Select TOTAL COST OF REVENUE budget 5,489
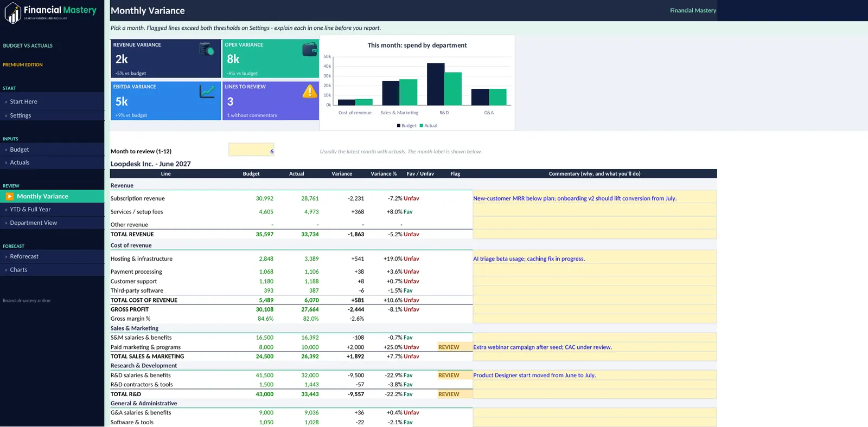This screenshot has width=868, height=427. point(266,300)
